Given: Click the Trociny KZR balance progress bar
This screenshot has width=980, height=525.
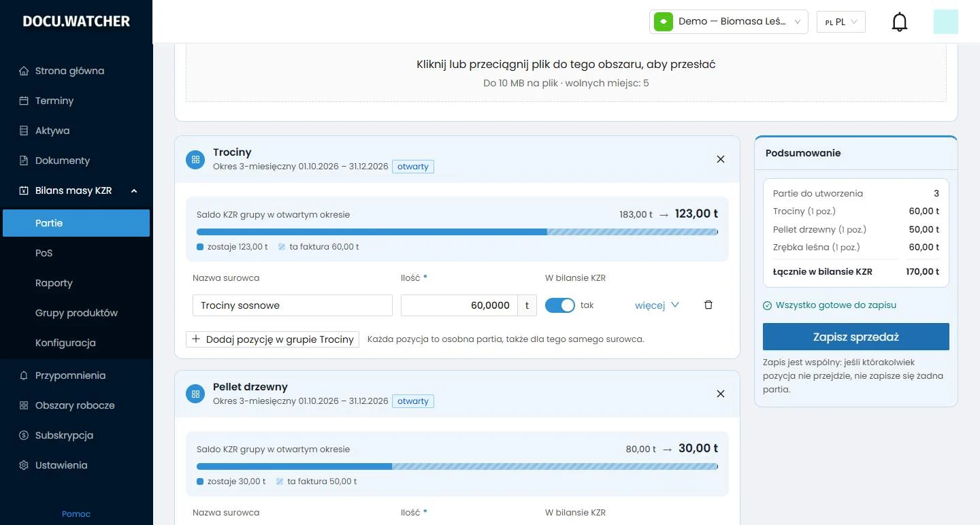Looking at the screenshot, I should (457, 232).
